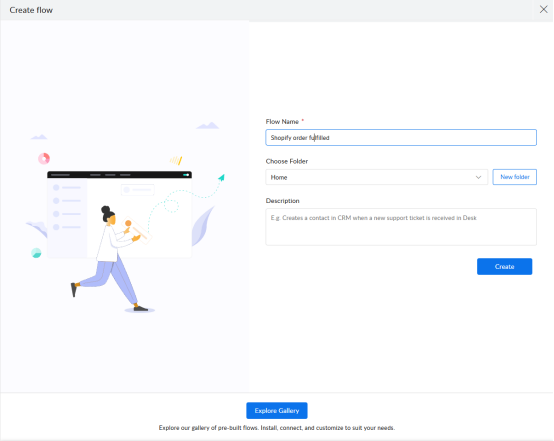
Task: Click the chevron arrow in folder selector
Action: click(478, 177)
